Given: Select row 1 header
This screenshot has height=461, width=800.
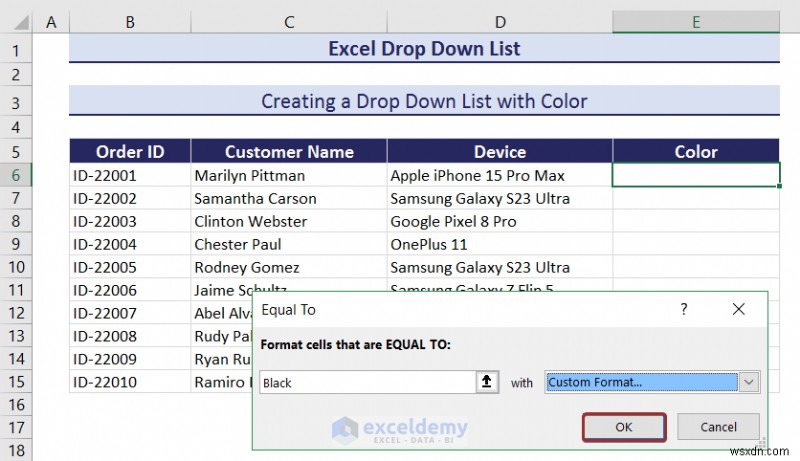Looking at the screenshot, I should (16, 50).
